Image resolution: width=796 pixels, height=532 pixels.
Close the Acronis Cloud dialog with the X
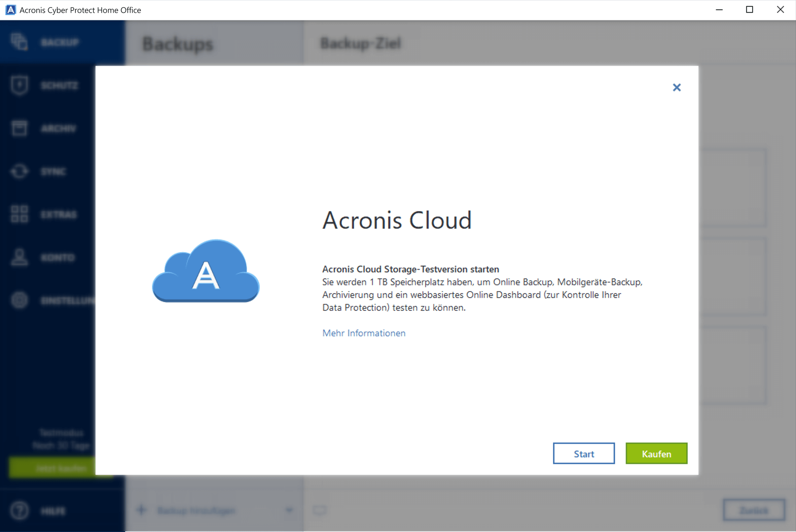point(677,87)
